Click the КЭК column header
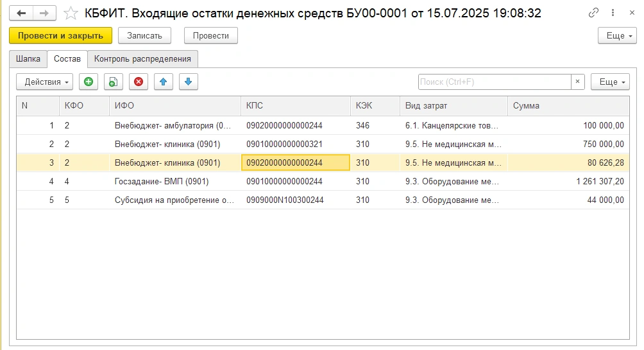 coord(375,106)
